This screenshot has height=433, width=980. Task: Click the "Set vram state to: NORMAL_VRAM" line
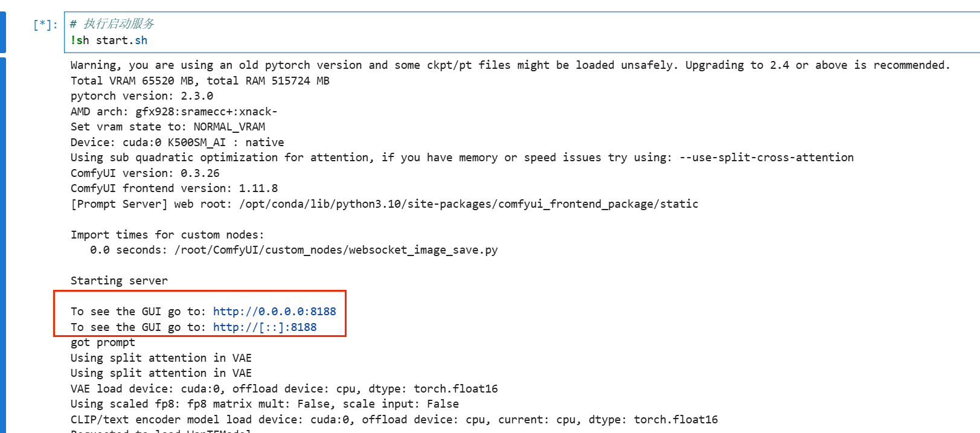coord(167,127)
